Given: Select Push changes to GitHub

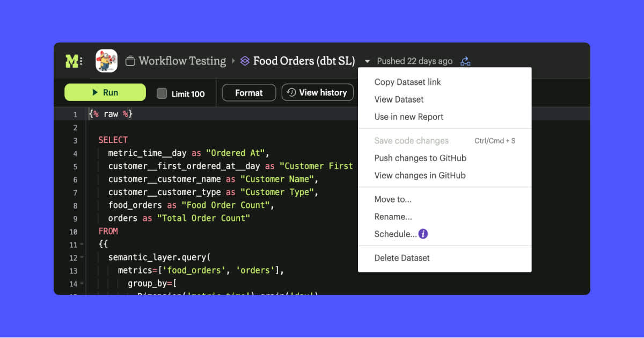Looking at the screenshot, I should [420, 158].
